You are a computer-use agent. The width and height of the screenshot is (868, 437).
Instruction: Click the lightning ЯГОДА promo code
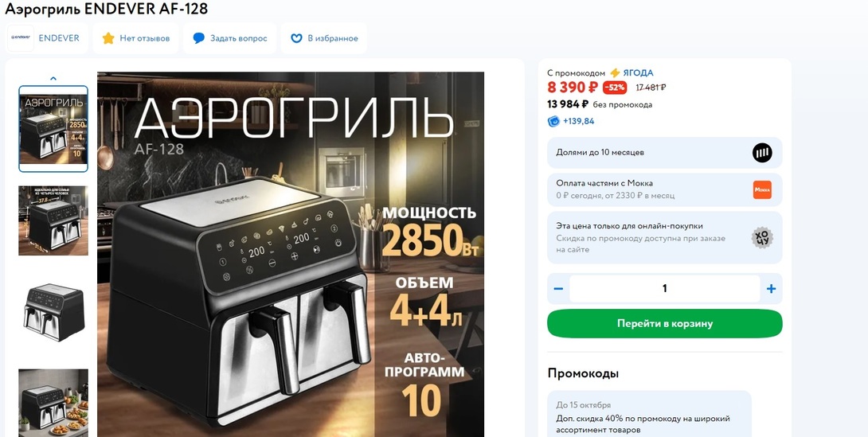(x=631, y=72)
